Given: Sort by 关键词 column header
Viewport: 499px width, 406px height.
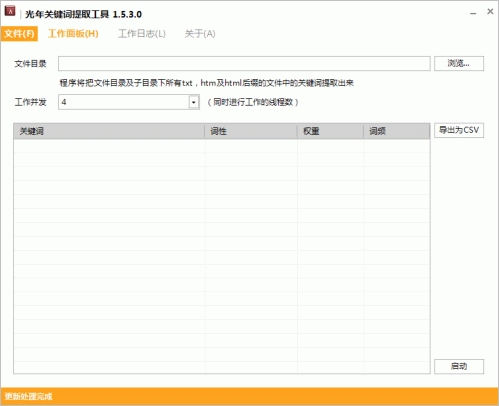Looking at the screenshot, I should (109, 131).
